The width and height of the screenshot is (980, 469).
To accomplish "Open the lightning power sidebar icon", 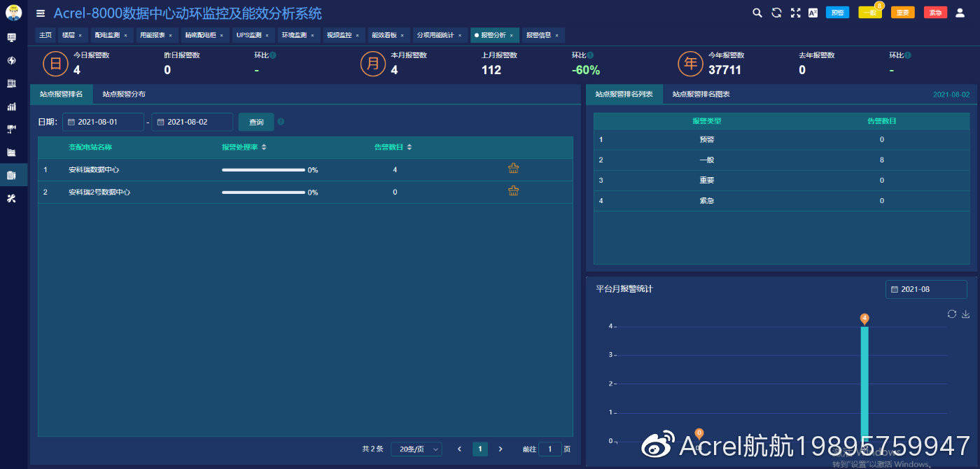I will [x=11, y=60].
